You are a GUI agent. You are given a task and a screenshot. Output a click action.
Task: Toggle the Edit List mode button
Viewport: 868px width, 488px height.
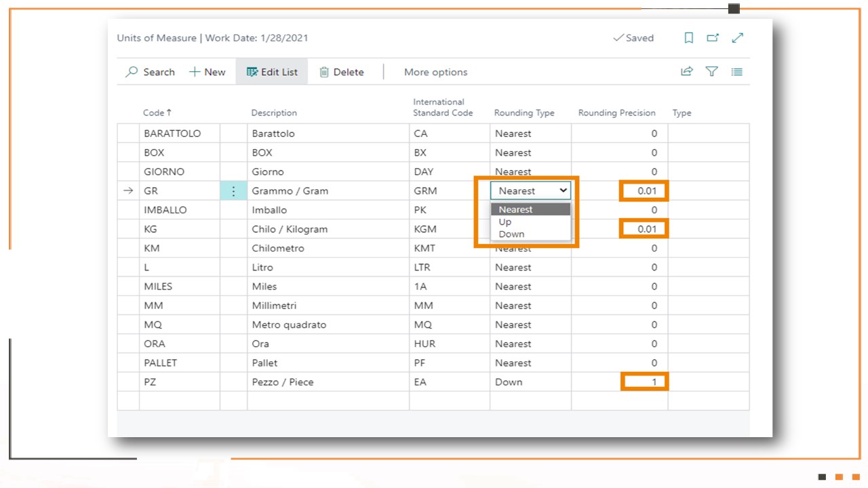point(272,72)
